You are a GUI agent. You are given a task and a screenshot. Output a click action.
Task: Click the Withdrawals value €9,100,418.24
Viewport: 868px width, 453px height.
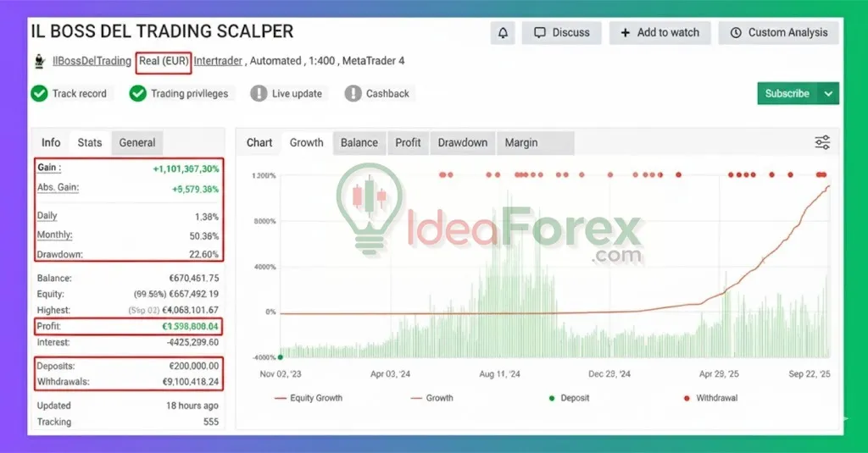point(191,382)
